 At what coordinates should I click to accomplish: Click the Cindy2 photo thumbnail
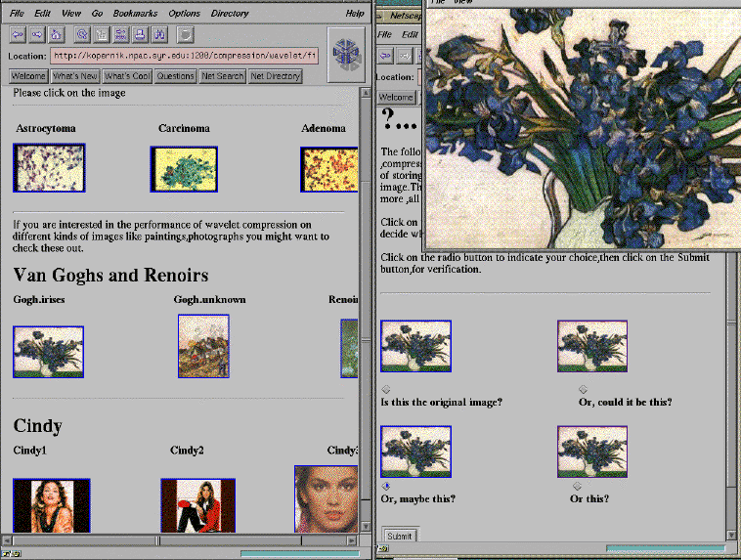(x=198, y=505)
